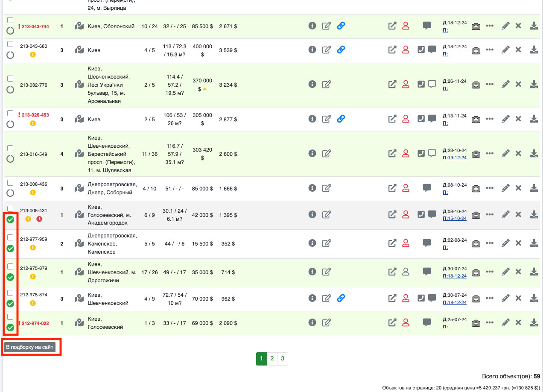Click address 'Киев, Оболонский'

point(111,26)
